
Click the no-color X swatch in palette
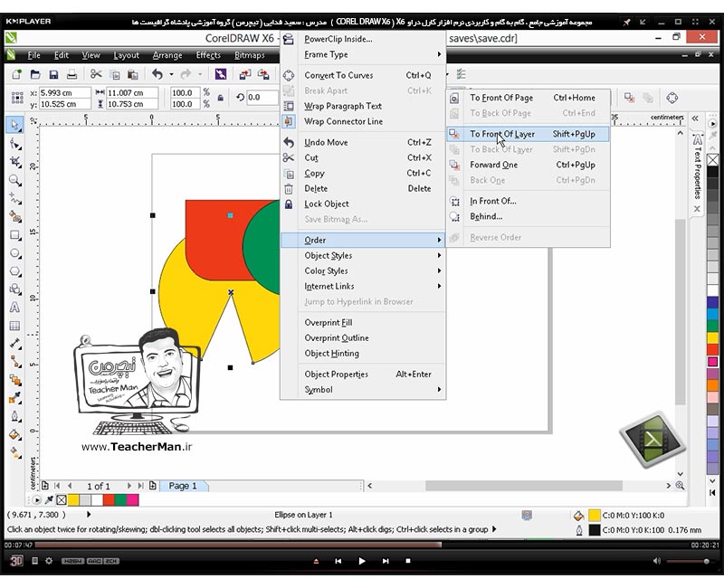pyautogui.click(x=712, y=160)
